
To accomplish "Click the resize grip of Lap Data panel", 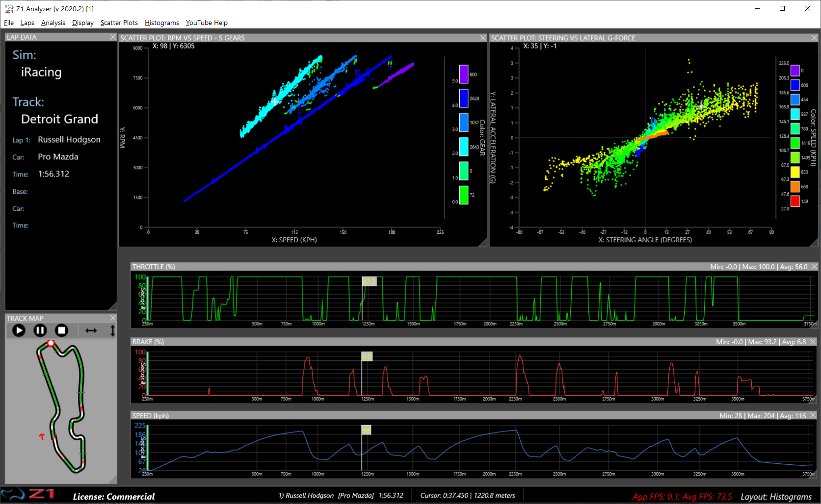I will tap(113, 306).
